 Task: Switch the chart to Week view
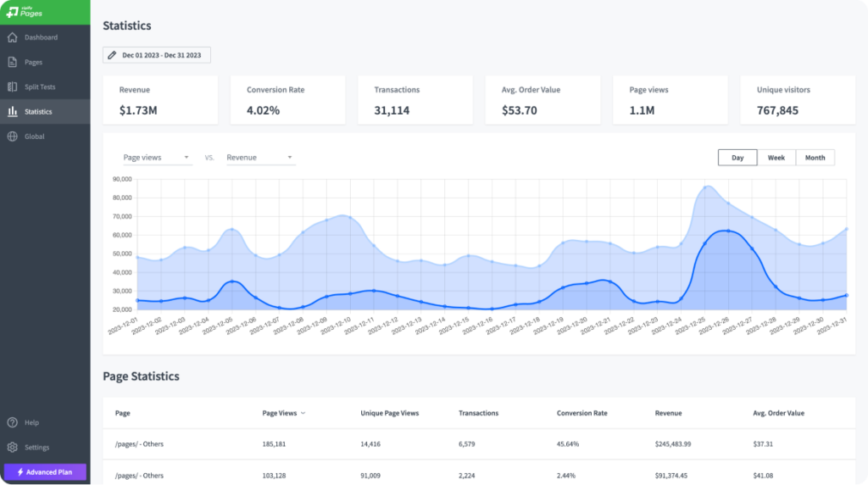coord(776,158)
